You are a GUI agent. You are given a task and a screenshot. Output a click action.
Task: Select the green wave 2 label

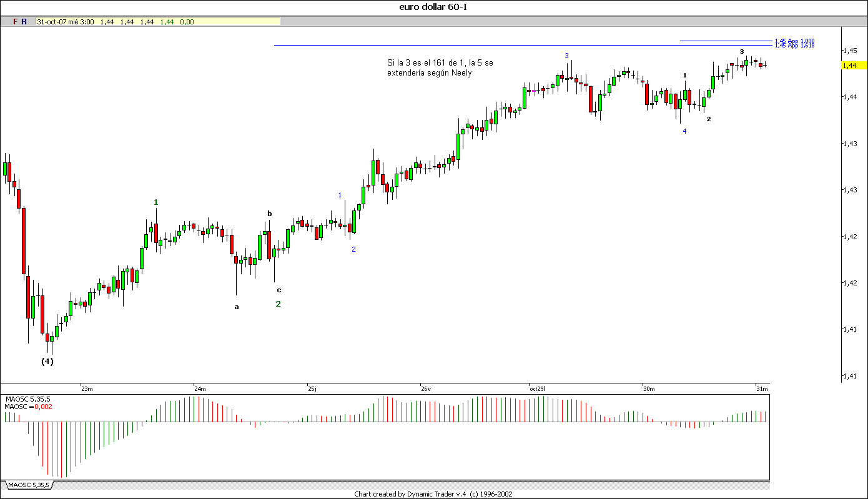[279, 304]
